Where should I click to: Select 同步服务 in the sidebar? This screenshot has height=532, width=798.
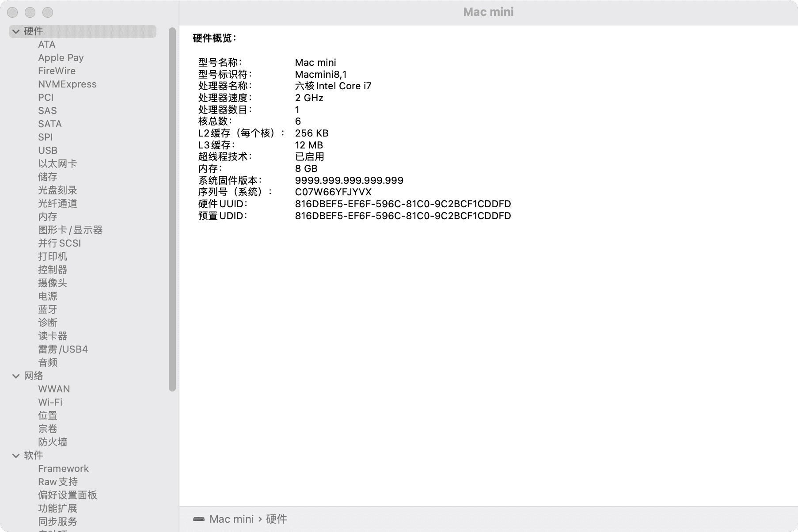[57, 522]
